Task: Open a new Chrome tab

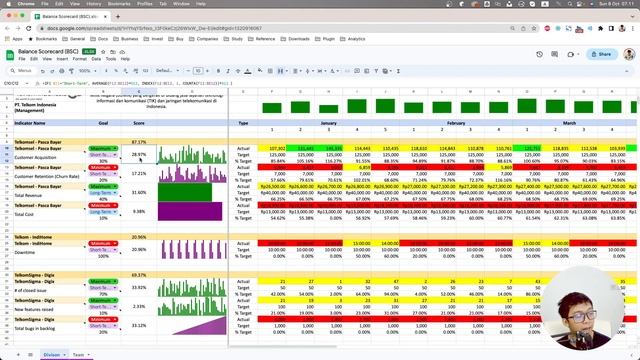Action: (x=118, y=17)
